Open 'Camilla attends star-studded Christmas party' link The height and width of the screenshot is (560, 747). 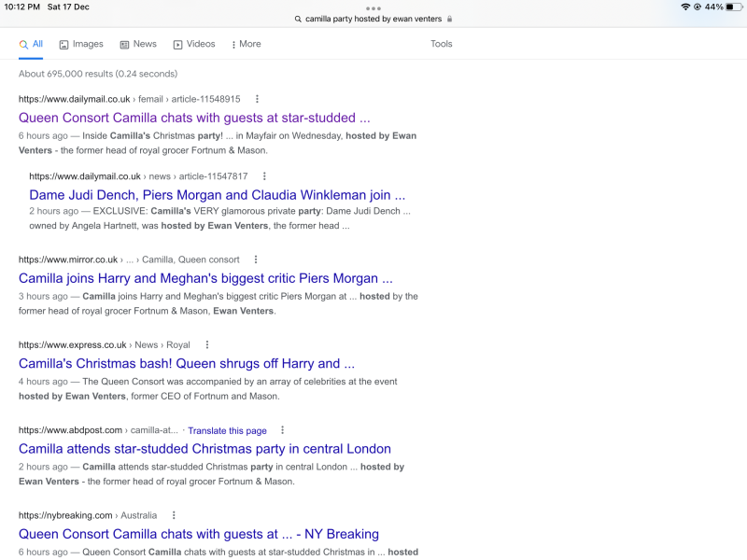point(204,449)
